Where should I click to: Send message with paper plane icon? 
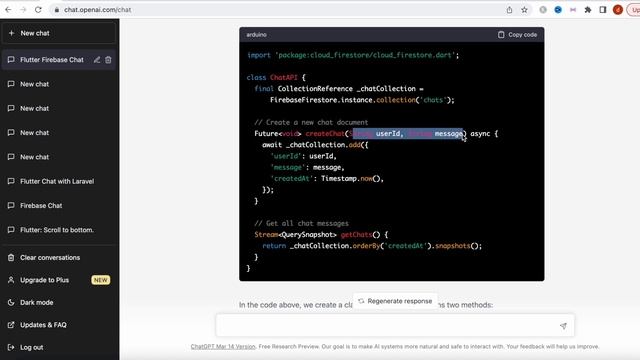[563, 326]
